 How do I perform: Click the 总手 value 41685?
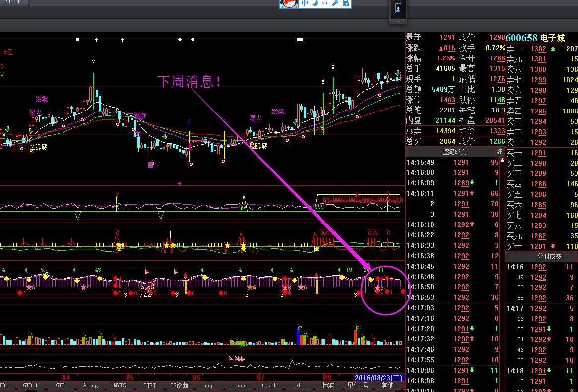(446, 68)
